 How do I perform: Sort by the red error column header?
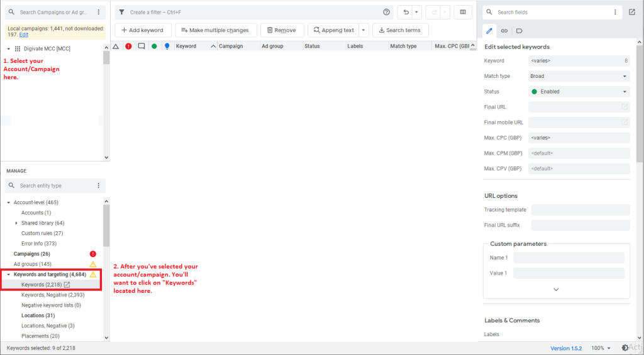click(128, 46)
